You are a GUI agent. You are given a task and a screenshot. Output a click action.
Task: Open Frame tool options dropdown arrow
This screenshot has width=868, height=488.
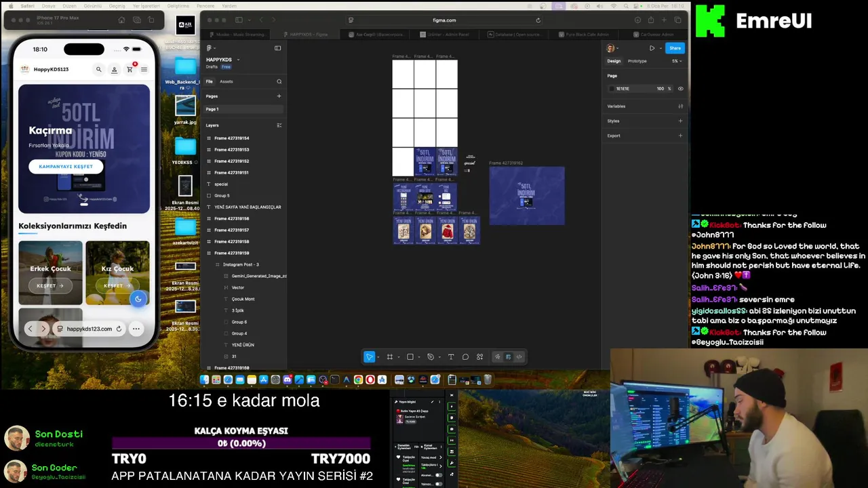(398, 357)
